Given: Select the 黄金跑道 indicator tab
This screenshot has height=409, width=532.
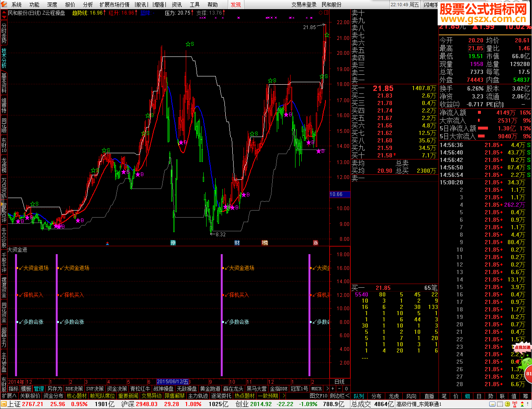Looking at the screenshot, I should click(210, 389).
